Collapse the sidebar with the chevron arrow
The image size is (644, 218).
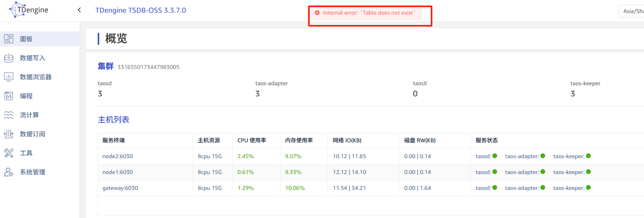pyautogui.click(x=79, y=10)
